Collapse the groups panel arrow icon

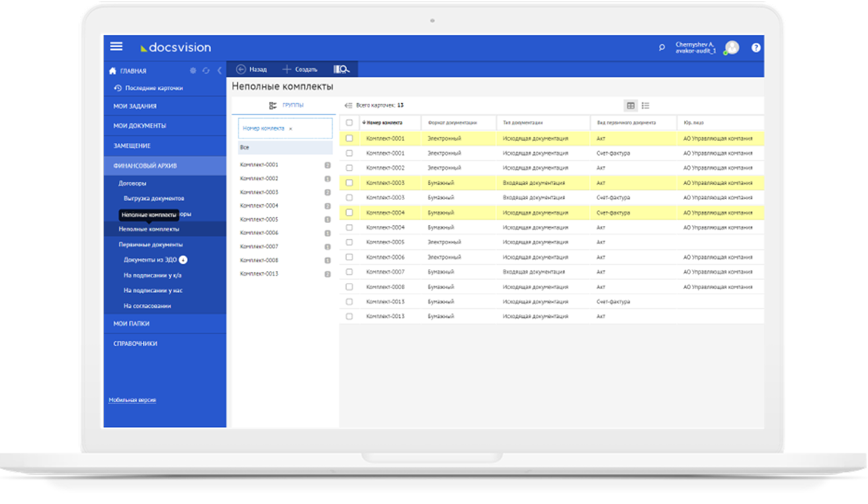[x=349, y=106]
